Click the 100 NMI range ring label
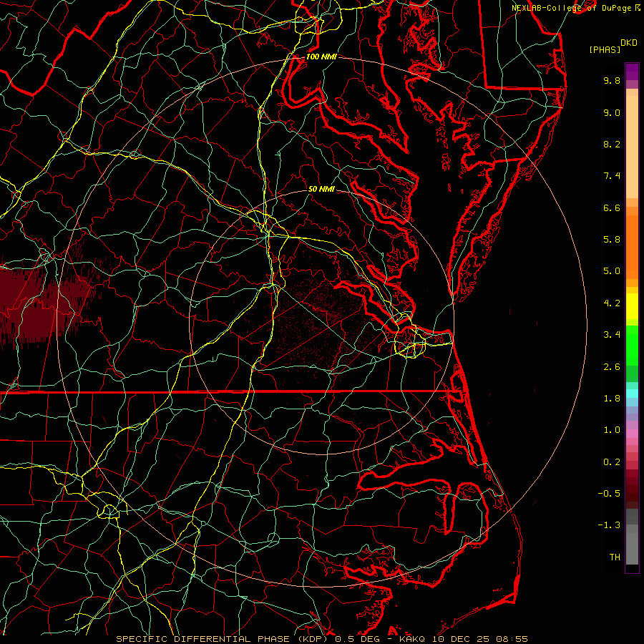The height and width of the screenshot is (644, 644). tap(321, 57)
